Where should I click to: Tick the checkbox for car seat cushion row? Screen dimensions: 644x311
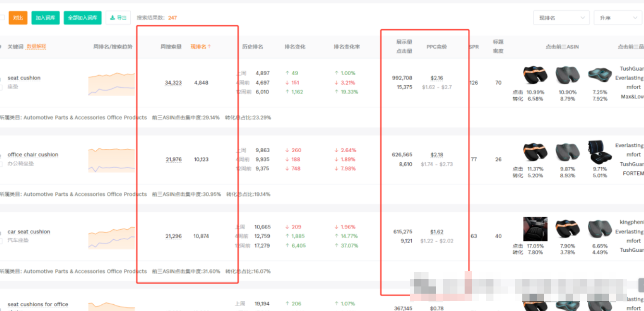point(1,241)
